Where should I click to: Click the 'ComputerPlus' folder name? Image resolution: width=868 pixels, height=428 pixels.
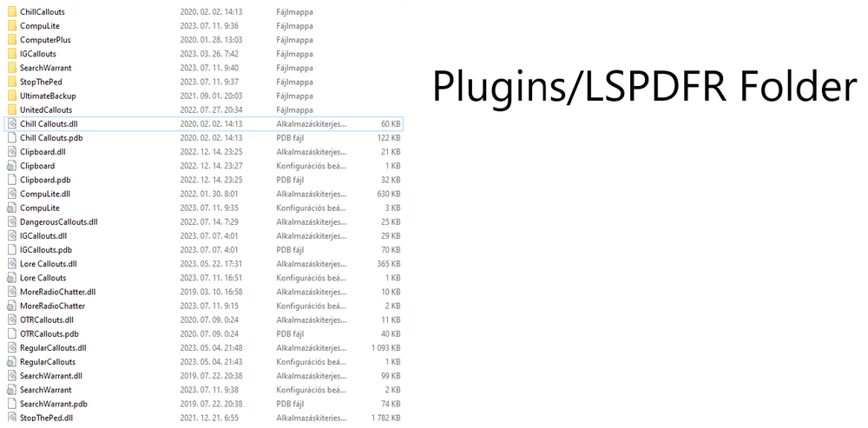coord(45,40)
